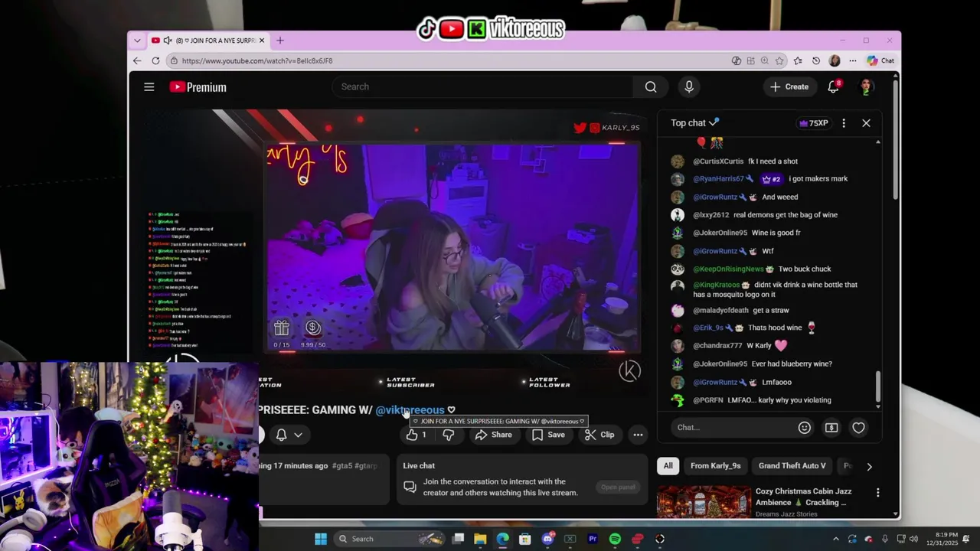The height and width of the screenshot is (551, 980).
Task: Open the Create button
Action: tap(789, 87)
